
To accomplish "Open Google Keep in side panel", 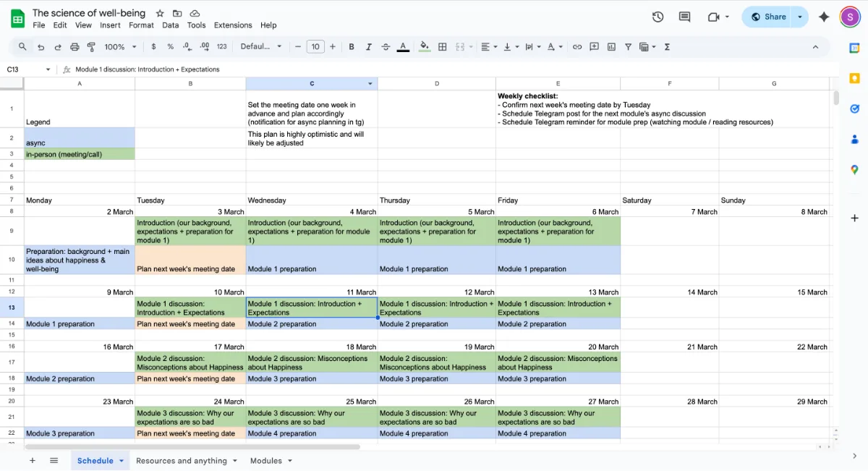I will pyautogui.click(x=854, y=78).
